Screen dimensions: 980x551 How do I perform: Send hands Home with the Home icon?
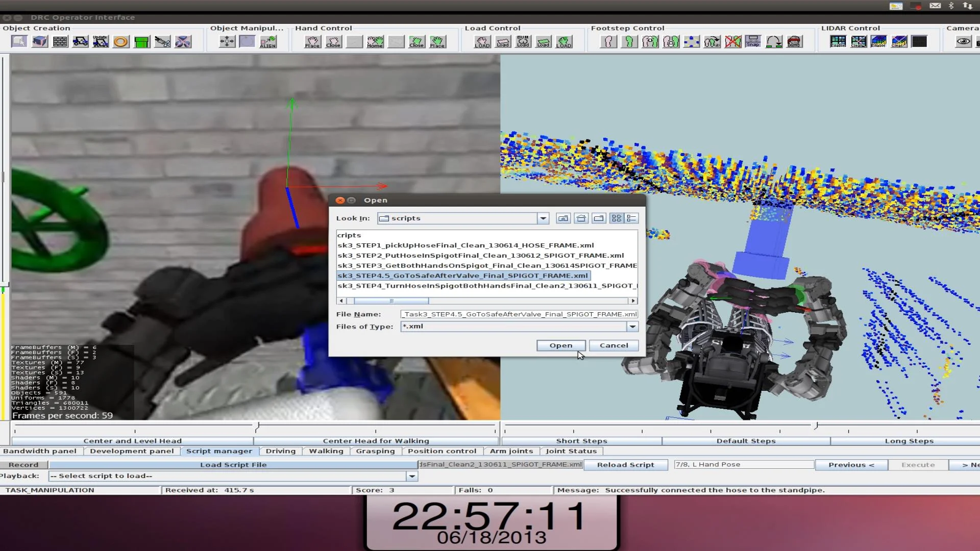click(x=375, y=42)
